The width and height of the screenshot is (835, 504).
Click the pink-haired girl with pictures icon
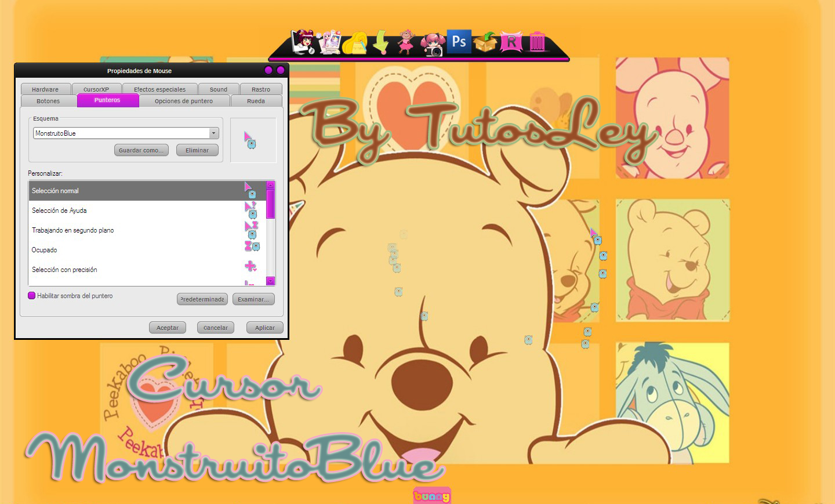click(x=329, y=42)
